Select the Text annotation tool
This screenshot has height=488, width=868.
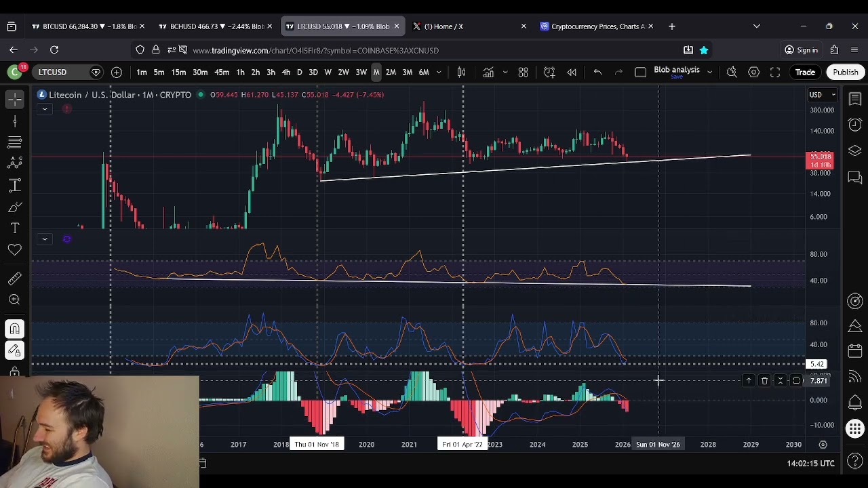point(14,228)
